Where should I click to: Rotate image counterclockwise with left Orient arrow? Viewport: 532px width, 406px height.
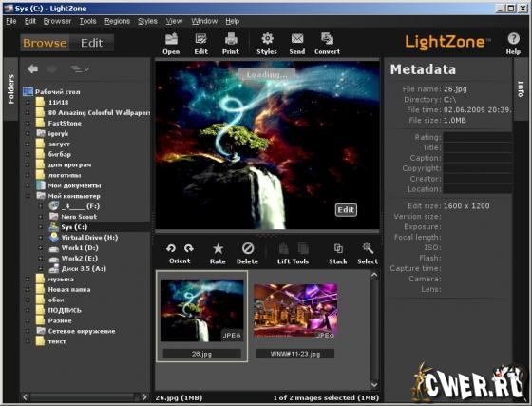(x=171, y=249)
